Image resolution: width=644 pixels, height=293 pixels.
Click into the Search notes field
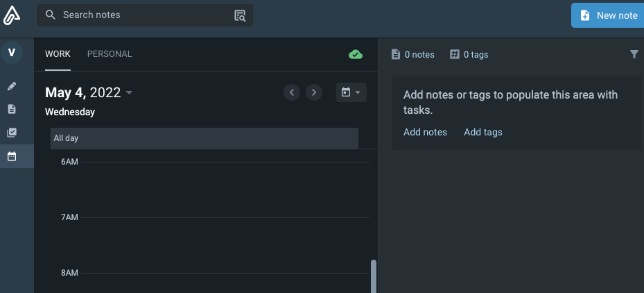pyautogui.click(x=139, y=15)
